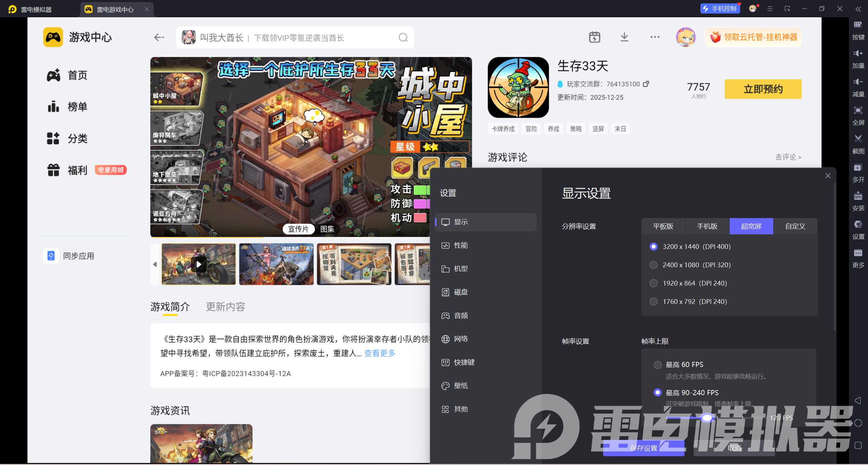Click the 立即预约 button
868x465 pixels.
click(763, 89)
